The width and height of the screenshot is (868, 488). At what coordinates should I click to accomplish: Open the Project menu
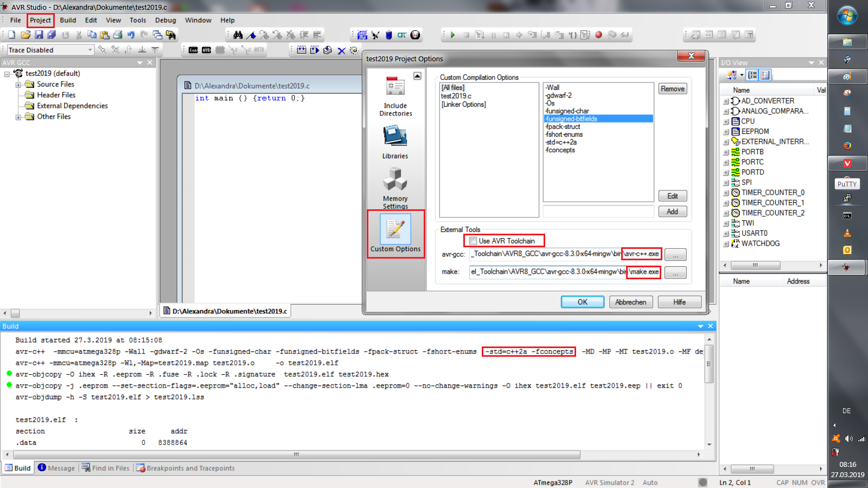[40, 20]
